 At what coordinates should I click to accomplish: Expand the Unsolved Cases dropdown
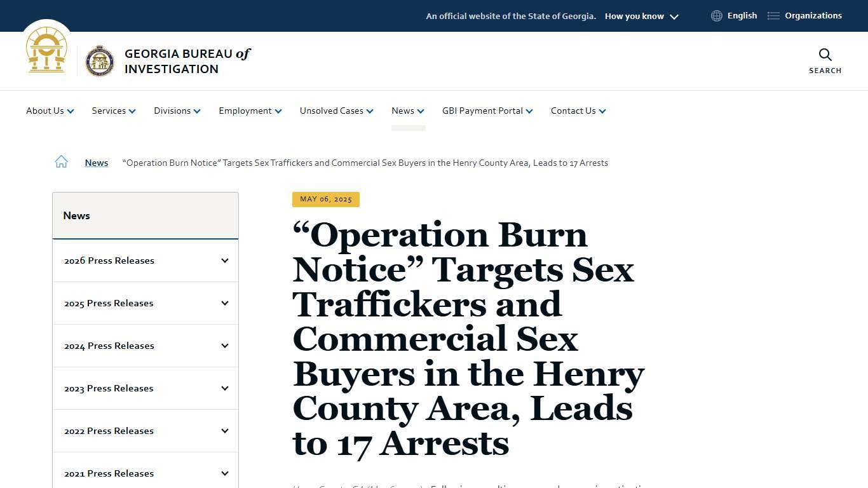tap(336, 111)
